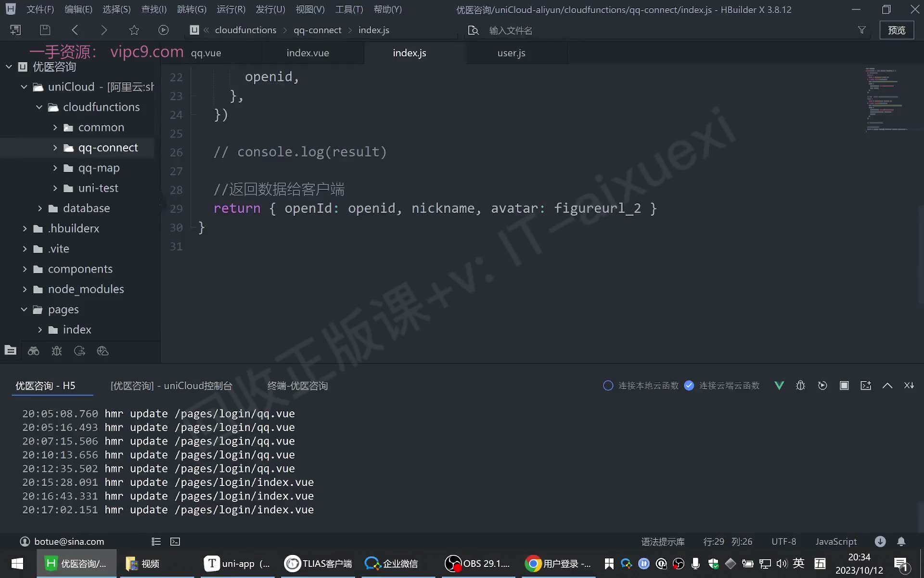Open the JavaScript language mode selector

[836, 541]
